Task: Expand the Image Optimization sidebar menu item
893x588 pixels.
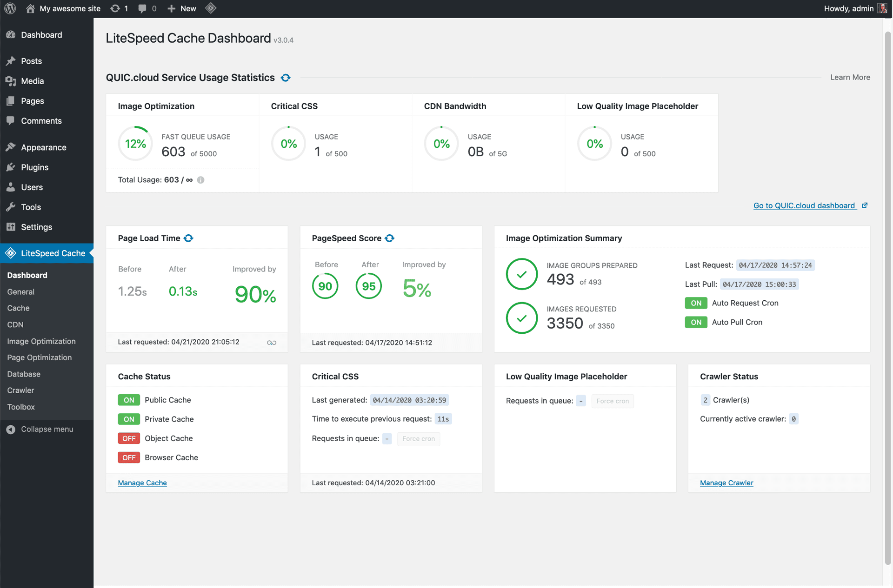Action: pyautogui.click(x=41, y=341)
